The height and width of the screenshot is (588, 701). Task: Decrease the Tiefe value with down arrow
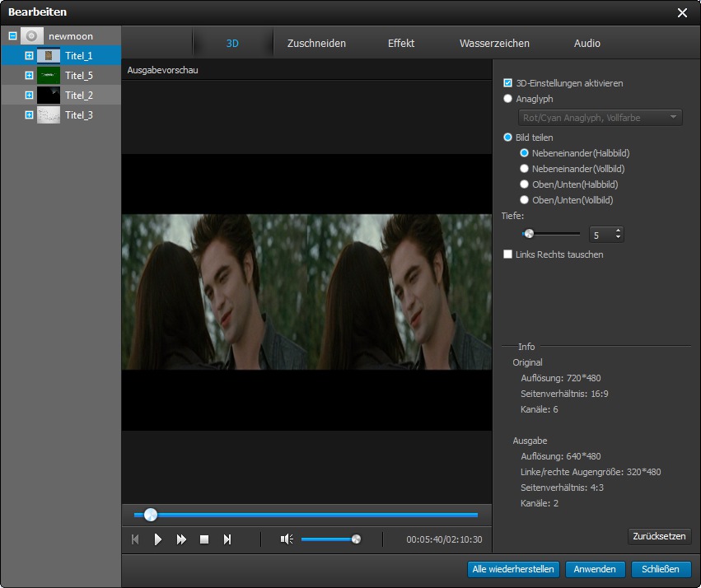pyautogui.click(x=618, y=237)
